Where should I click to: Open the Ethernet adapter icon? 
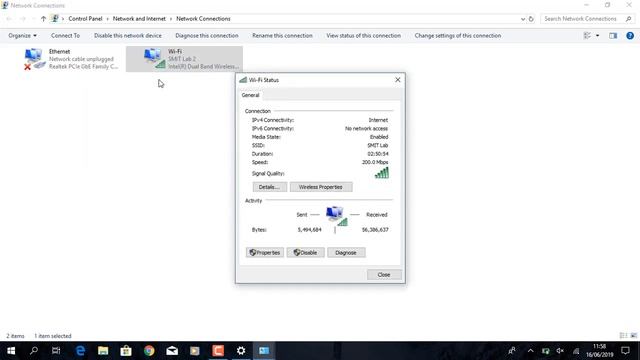point(33,59)
